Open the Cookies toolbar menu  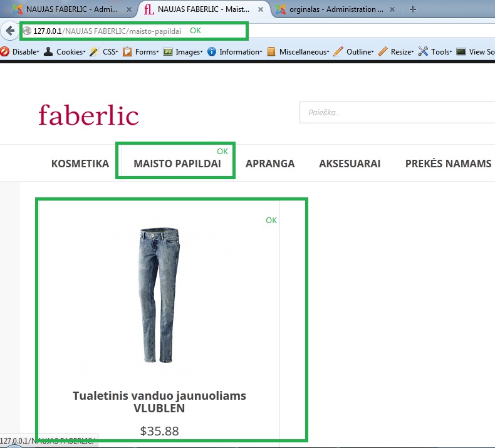(71, 52)
